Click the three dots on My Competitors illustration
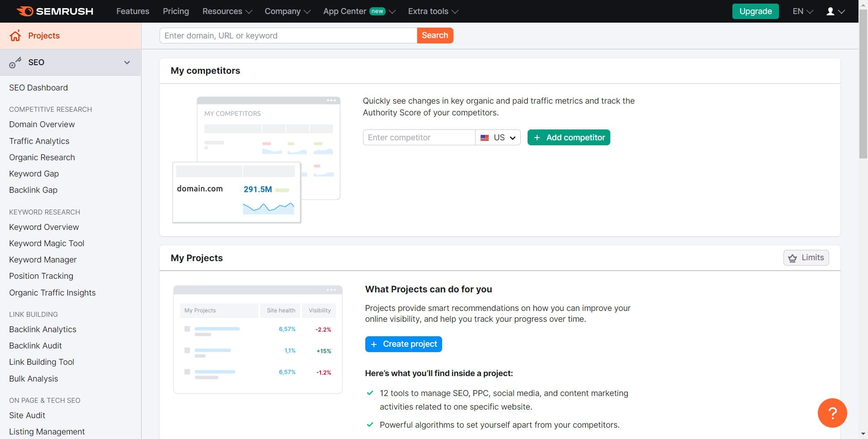868x439 pixels. click(x=331, y=100)
